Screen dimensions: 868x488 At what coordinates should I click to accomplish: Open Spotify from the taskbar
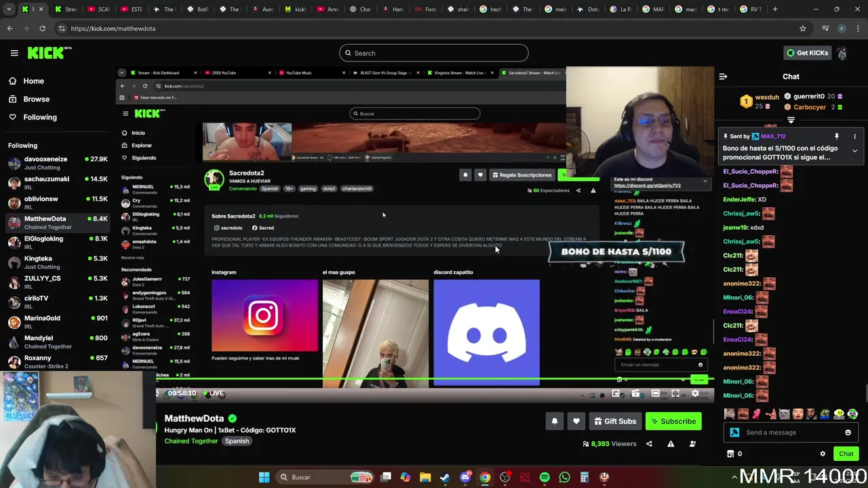[x=545, y=477]
